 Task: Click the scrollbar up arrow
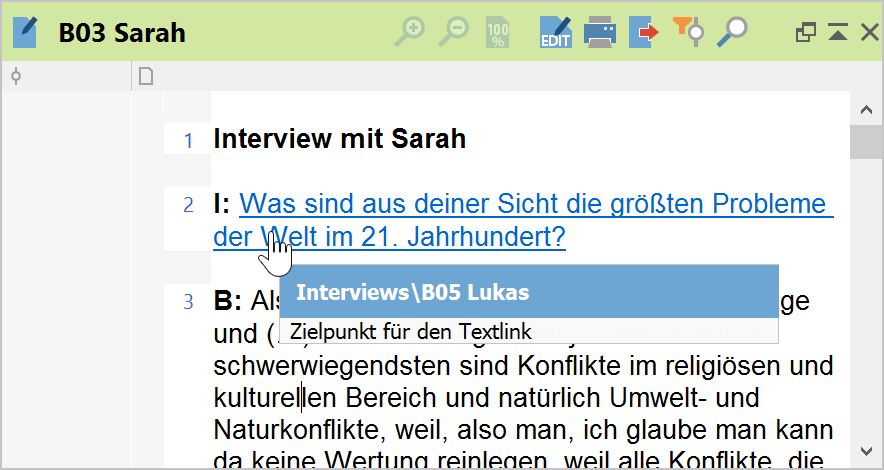tap(867, 110)
